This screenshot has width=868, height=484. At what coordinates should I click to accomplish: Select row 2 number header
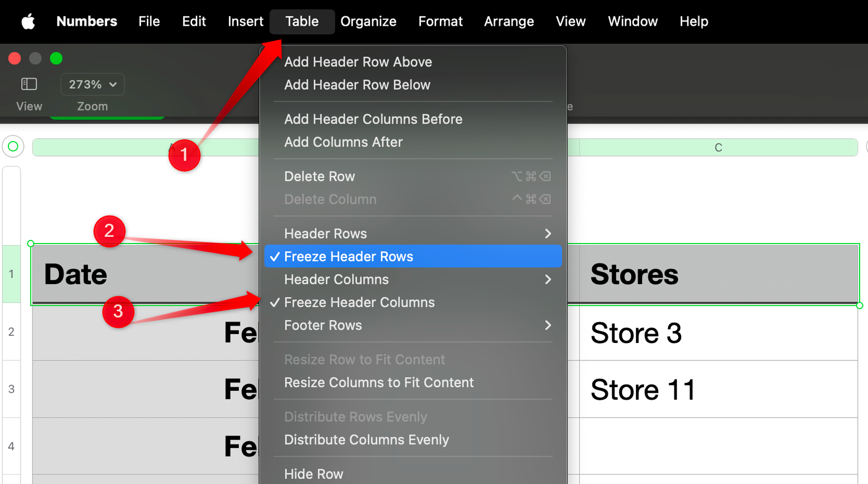(11, 332)
